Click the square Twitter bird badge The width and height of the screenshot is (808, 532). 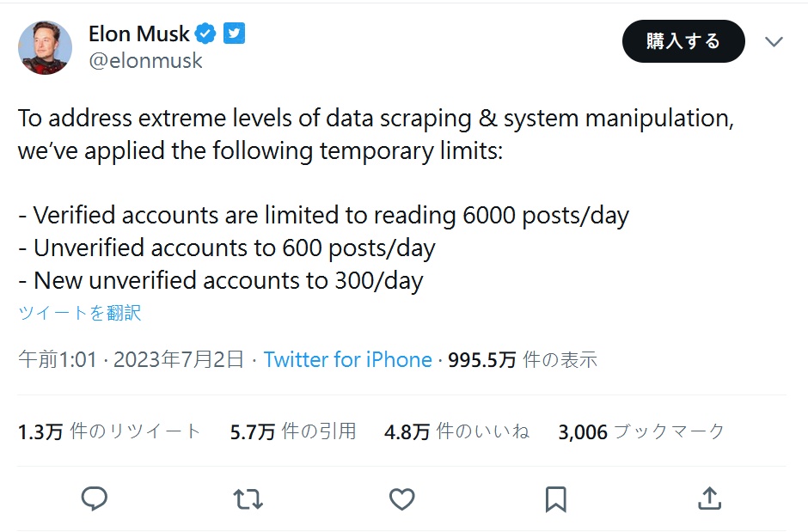point(235,34)
